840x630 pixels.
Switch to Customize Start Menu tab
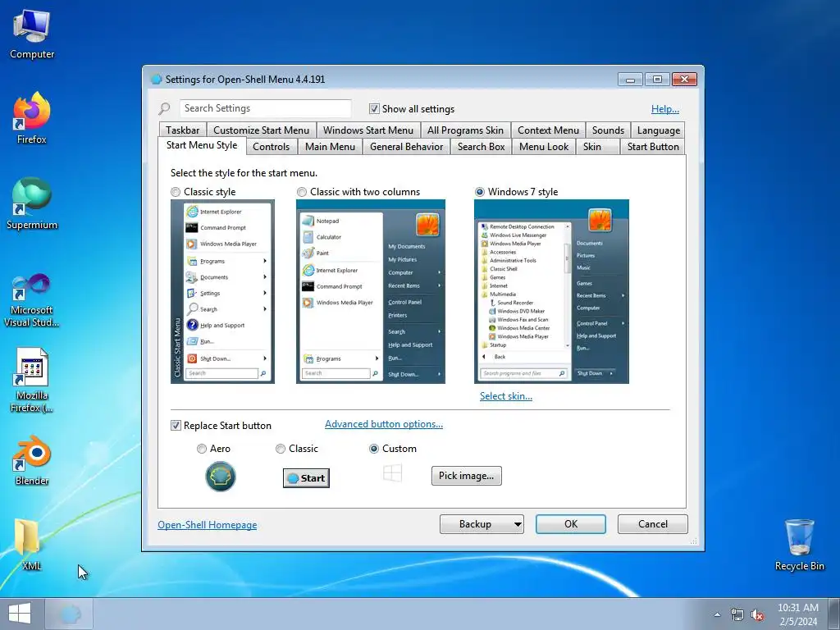261,130
